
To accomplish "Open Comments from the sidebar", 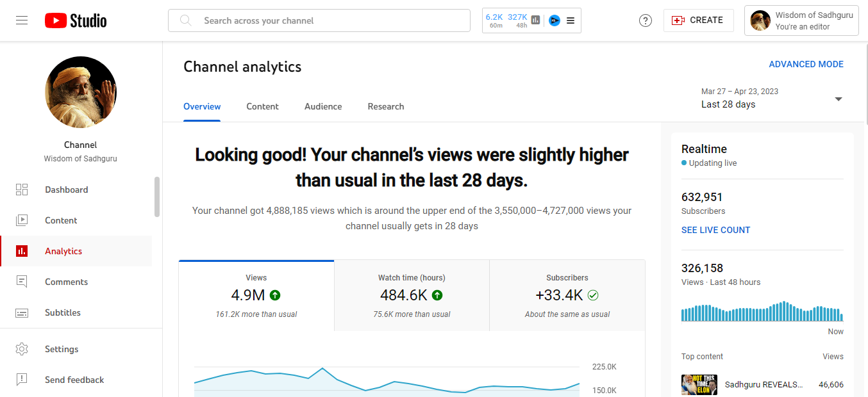I will click(76, 282).
